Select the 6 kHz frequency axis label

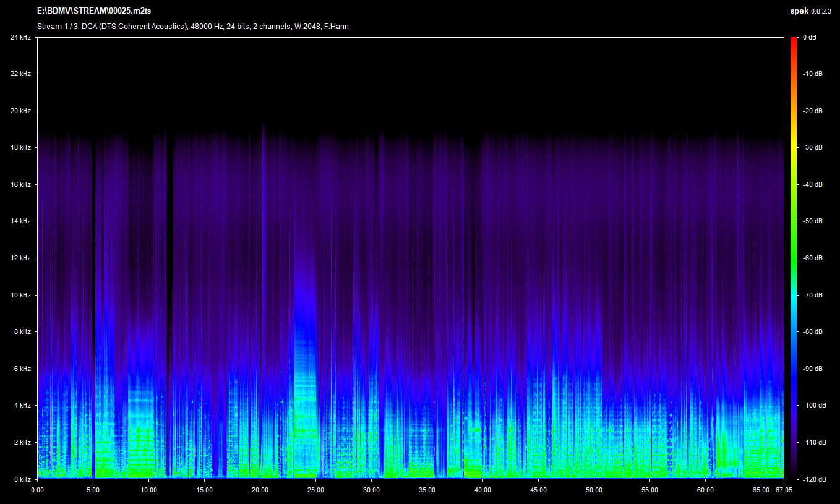(x=22, y=369)
